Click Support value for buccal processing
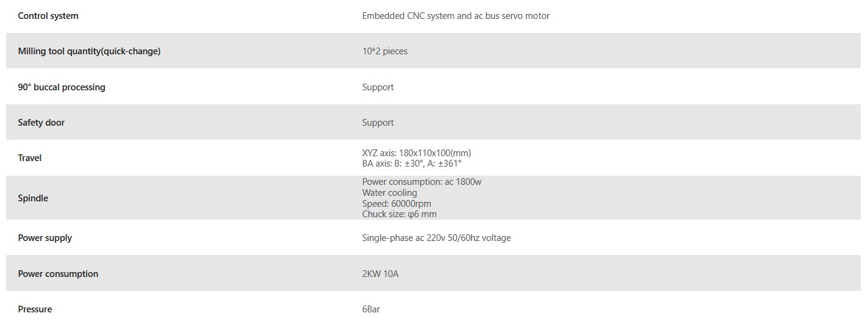The image size is (868, 327). point(378,87)
